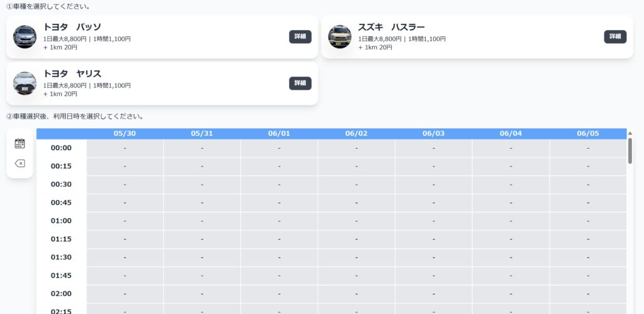This screenshot has height=314, width=644.
Task: Open details for トヨタ パッソ
Action: click(300, 36)
